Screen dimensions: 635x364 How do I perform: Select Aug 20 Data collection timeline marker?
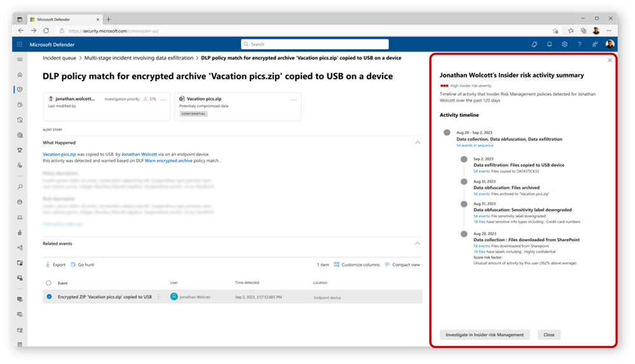464,234
